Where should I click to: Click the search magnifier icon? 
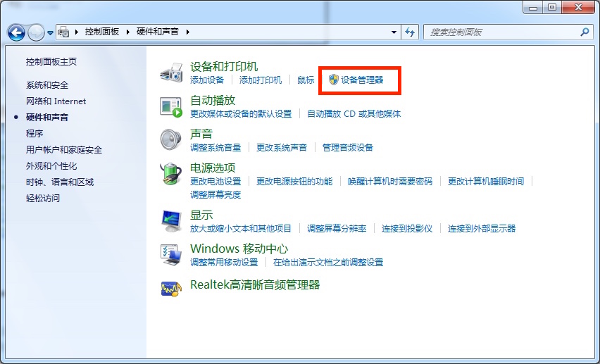point(585,32)
